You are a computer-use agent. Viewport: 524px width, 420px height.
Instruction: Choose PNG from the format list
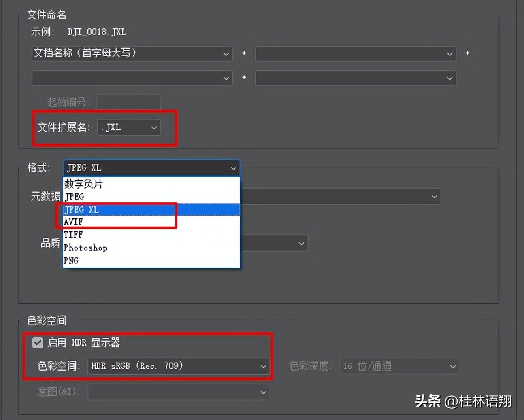tap(151, 261)
